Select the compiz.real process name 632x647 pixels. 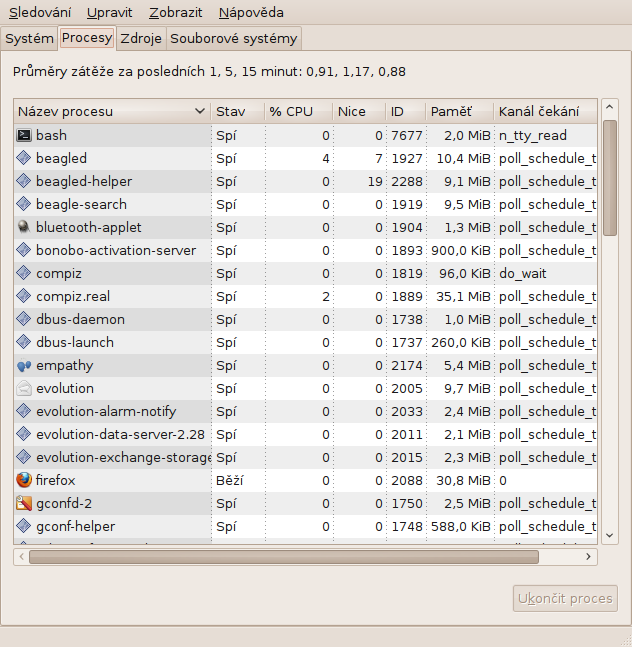click(73, 296)
